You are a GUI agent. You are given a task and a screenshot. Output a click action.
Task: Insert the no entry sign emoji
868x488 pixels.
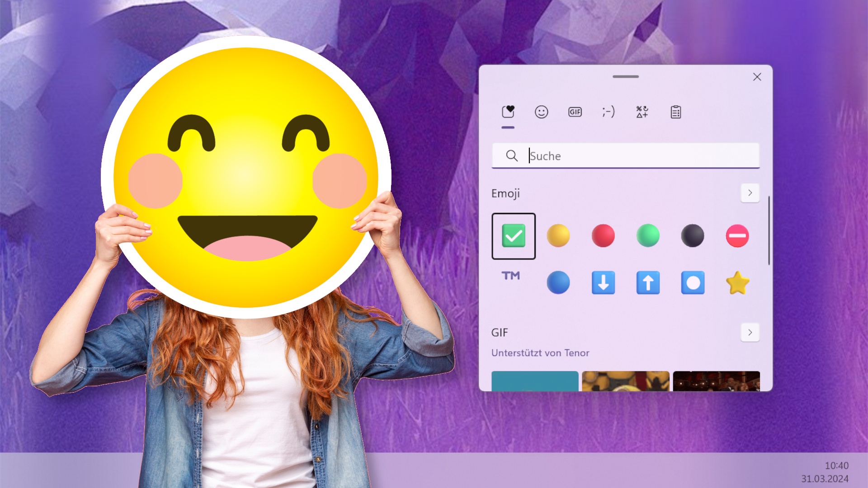click(737, 236)
